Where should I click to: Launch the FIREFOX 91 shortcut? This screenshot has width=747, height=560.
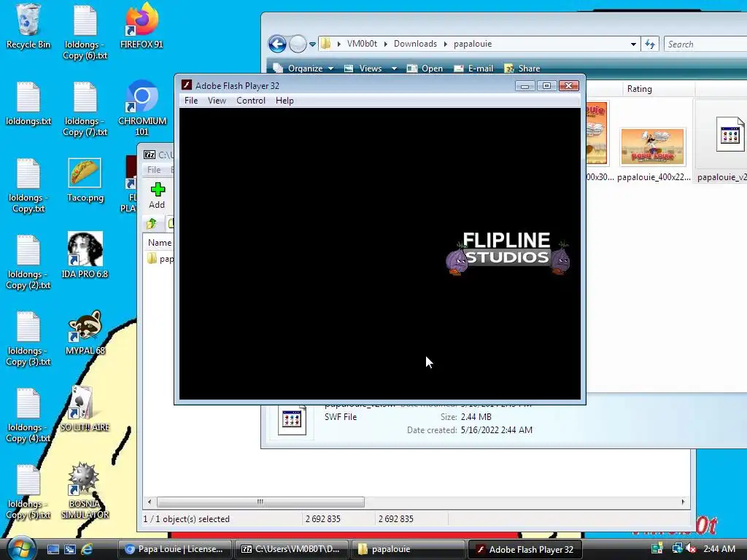[142, 26]
